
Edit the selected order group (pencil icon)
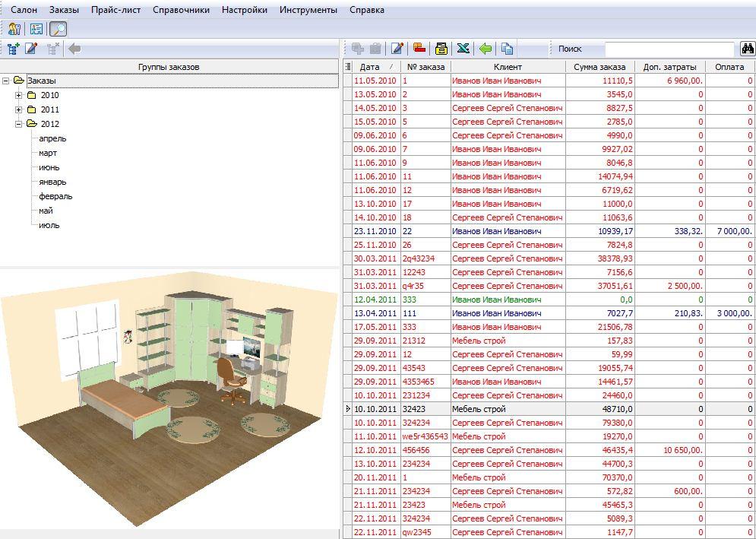31,48
